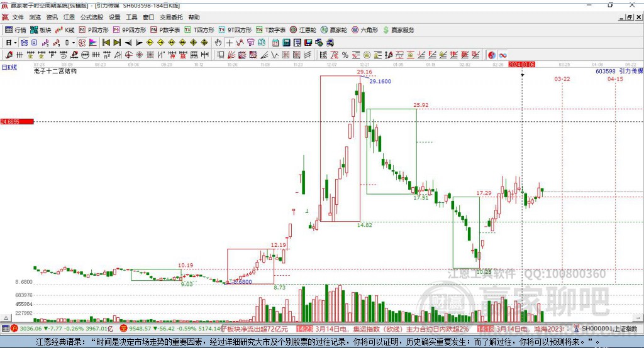Jump to the last bar icon
This screenshot has width=644, height=348.
pos(117,43)
